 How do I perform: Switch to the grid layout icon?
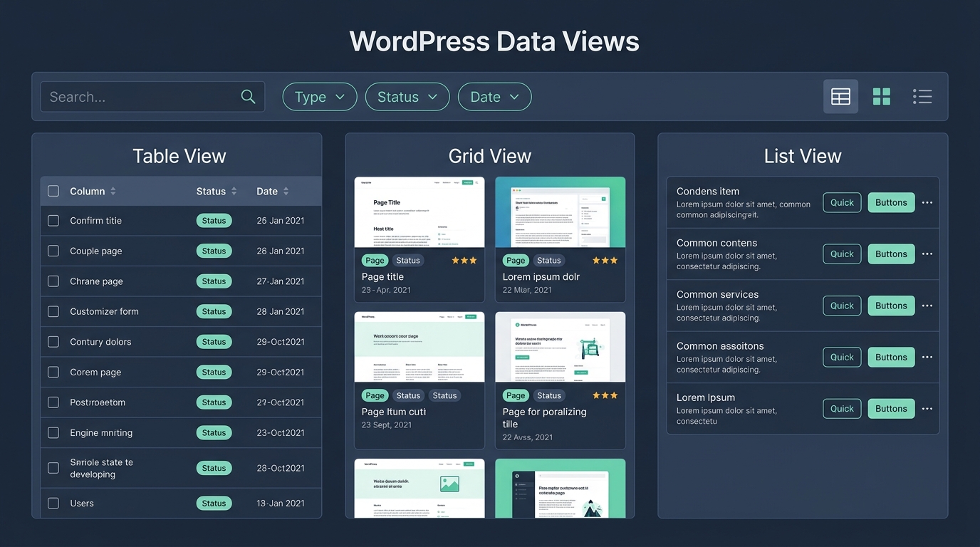click(882, 97)
